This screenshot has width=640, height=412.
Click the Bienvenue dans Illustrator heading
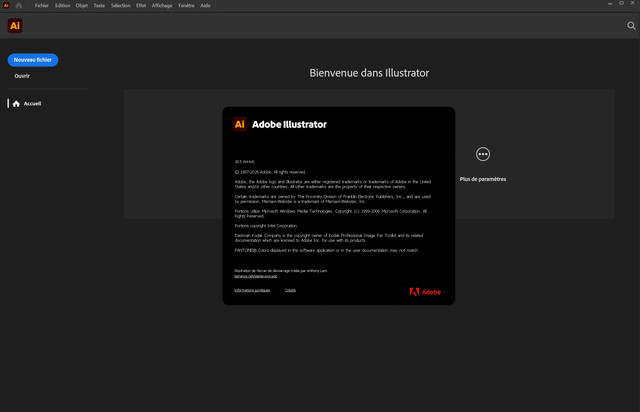(369, 73)
